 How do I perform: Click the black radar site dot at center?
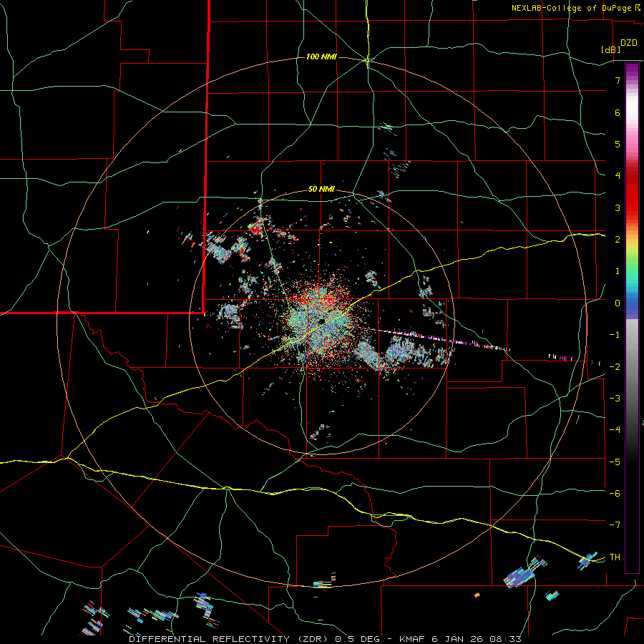coord(322,321)
